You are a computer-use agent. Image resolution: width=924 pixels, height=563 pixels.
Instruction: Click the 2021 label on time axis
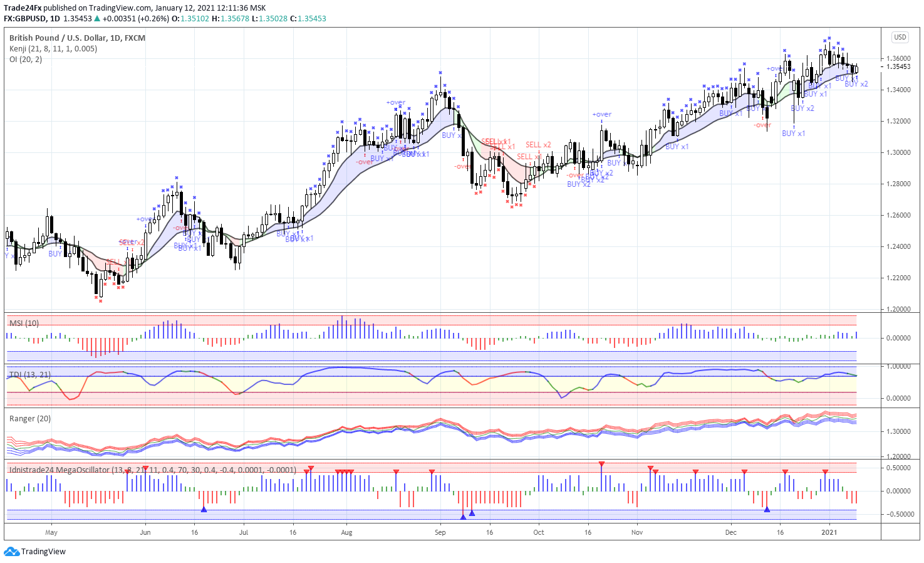[x=829, y=533]
